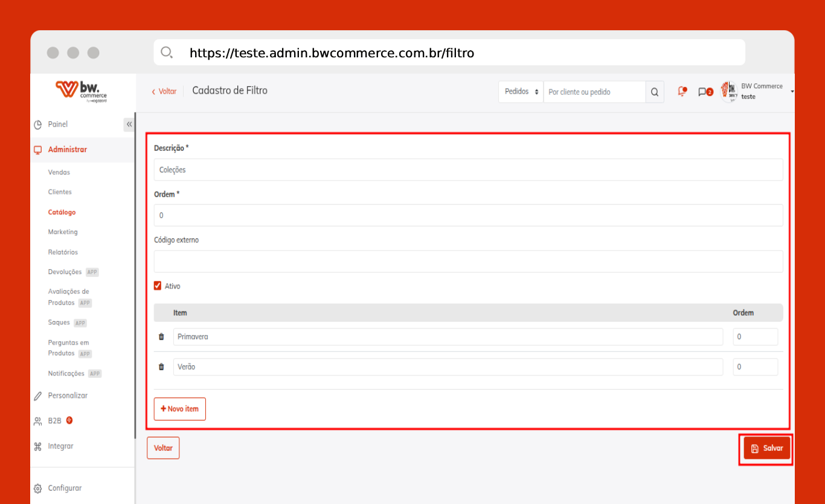Open the Pedidos search type dropdown
The image size is (825, 504).
tap(521, 92)
